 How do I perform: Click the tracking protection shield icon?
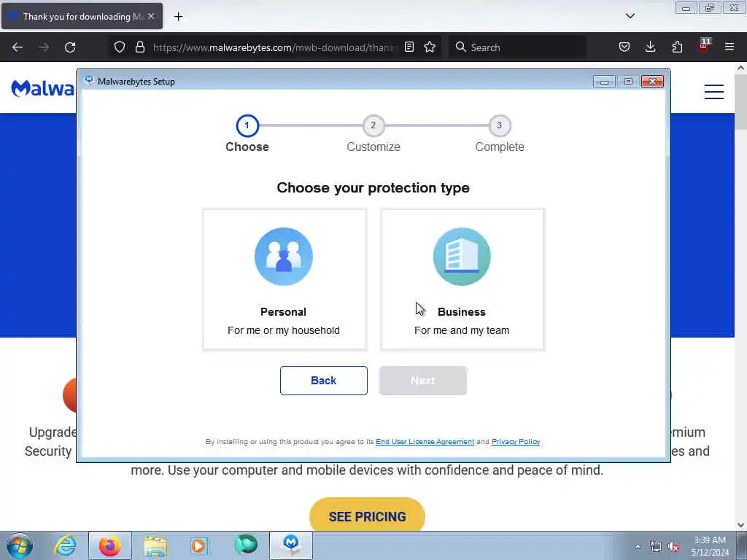pos(120,47)
